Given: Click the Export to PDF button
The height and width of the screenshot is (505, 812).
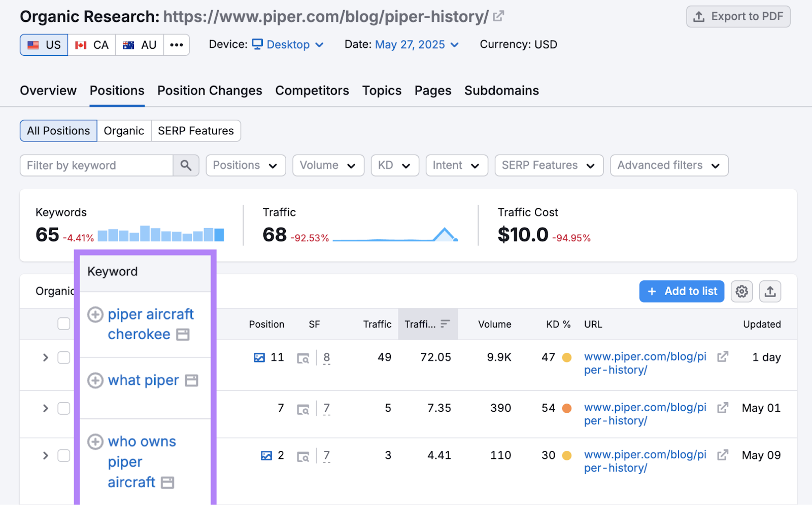Looking at the screenshot, I should coord(737,16).
